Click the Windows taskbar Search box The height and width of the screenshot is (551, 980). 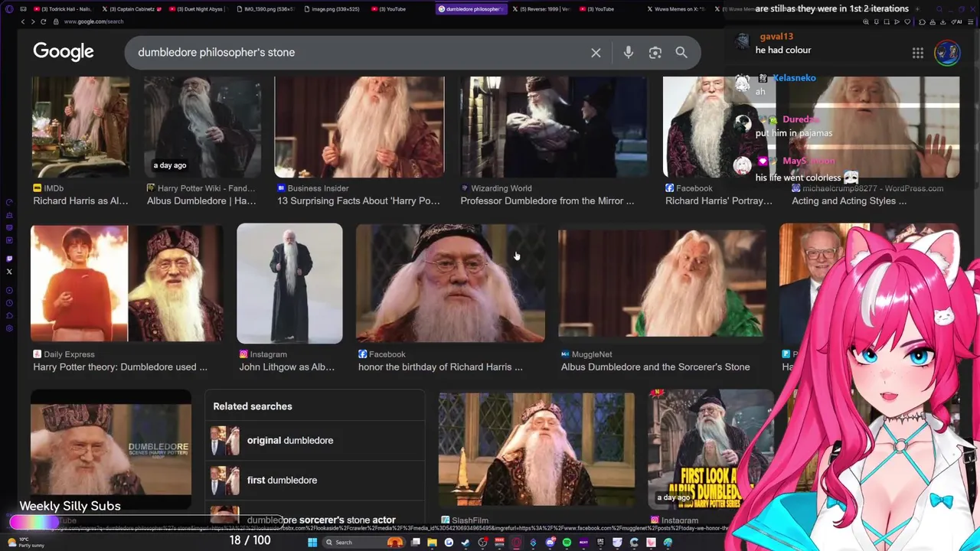coord(364,543)
